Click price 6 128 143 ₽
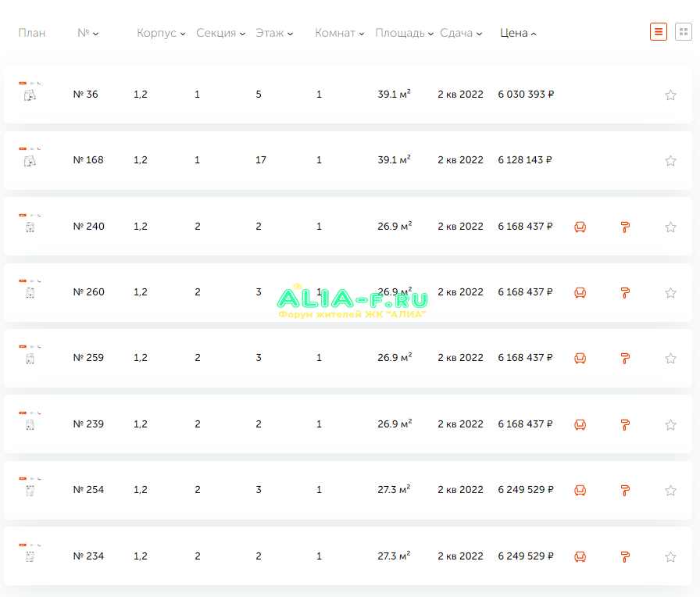 click(x=525, y=160)
